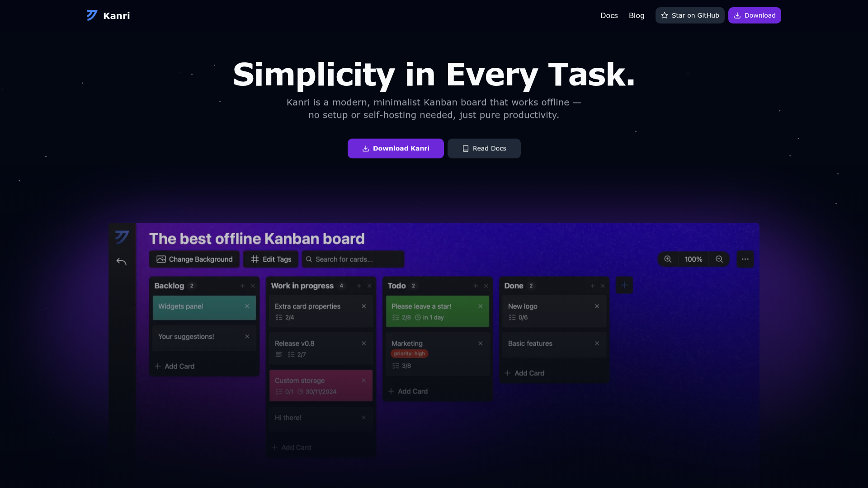The height and width of the screenshot is (488, 868).
Task: Remove the Extra card properties card
Action: 364,306
